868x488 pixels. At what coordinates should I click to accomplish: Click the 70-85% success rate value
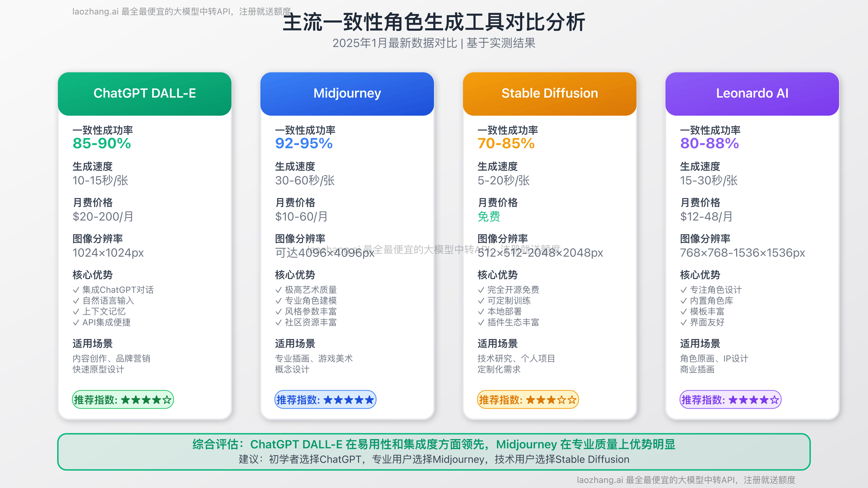(x=506, y=143)
